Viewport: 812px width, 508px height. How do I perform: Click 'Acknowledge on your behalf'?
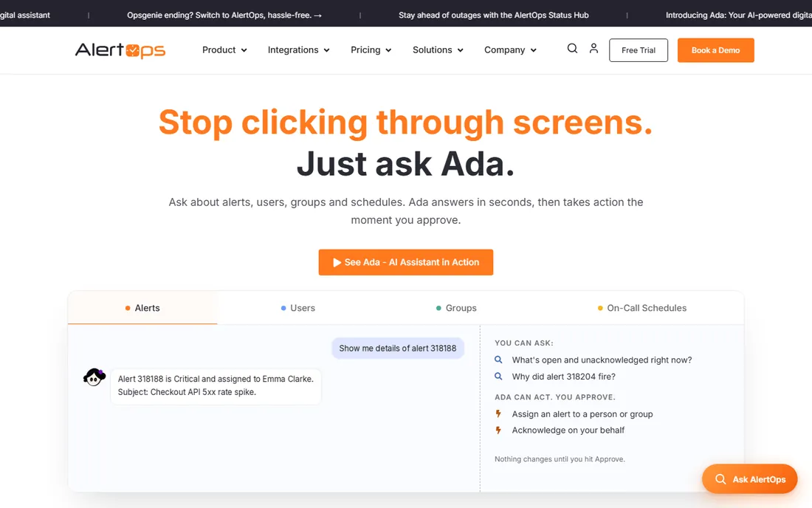coord(568,430)
